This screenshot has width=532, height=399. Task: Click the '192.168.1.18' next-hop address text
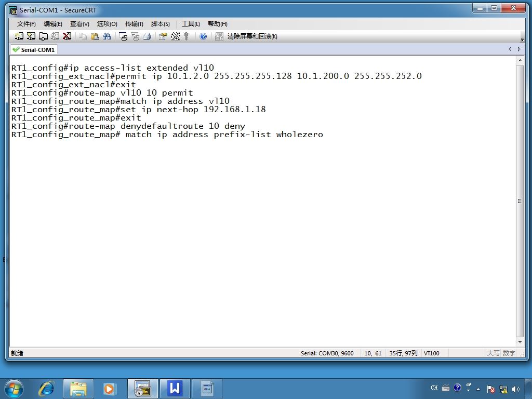click(x=234, y=109)
